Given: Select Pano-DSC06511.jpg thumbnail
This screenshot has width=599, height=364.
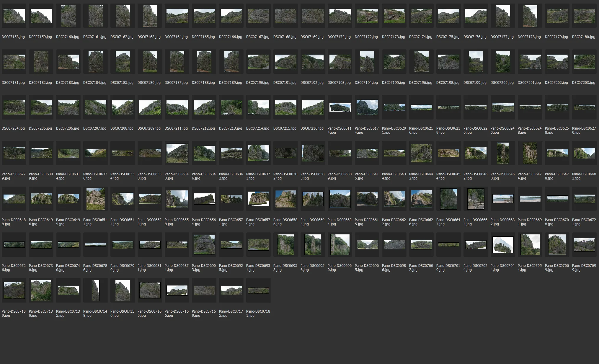Looking at the screenshot, I should point(95,199).
